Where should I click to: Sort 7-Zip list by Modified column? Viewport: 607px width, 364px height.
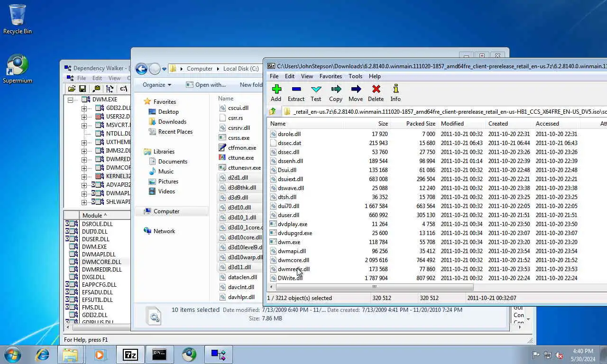[462, 124]
